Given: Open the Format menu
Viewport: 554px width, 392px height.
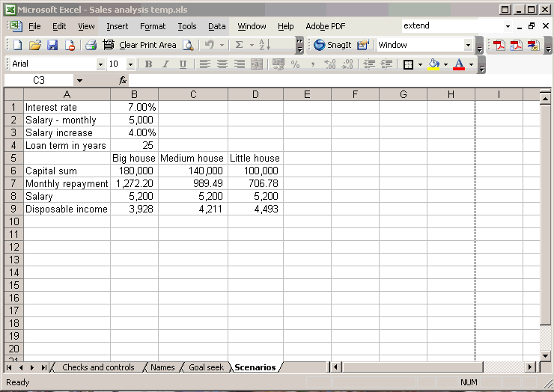Looking at the screenshot, I should click(x=153, y=26).
